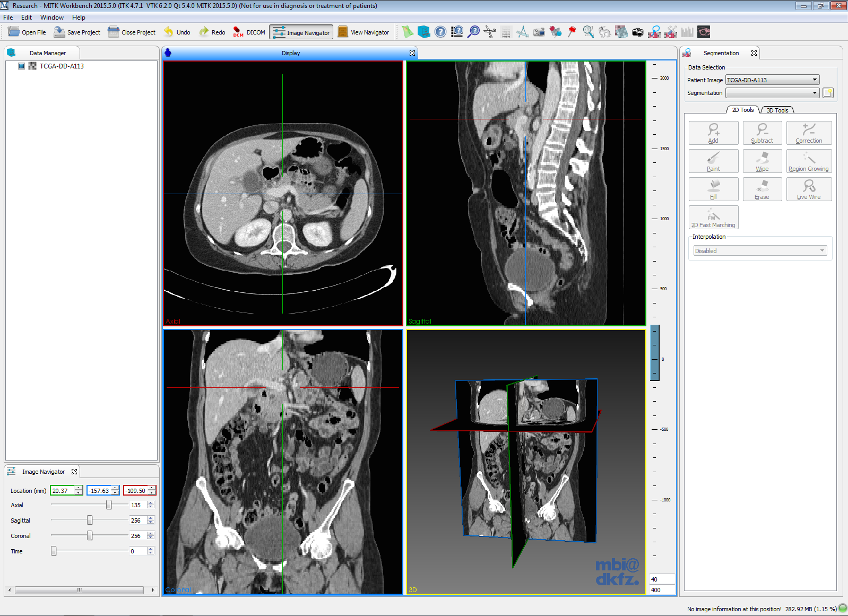Increase the Sagittal slice stepper
The height and width of the screenshot is (616, 848).
[x=151, y=518]
